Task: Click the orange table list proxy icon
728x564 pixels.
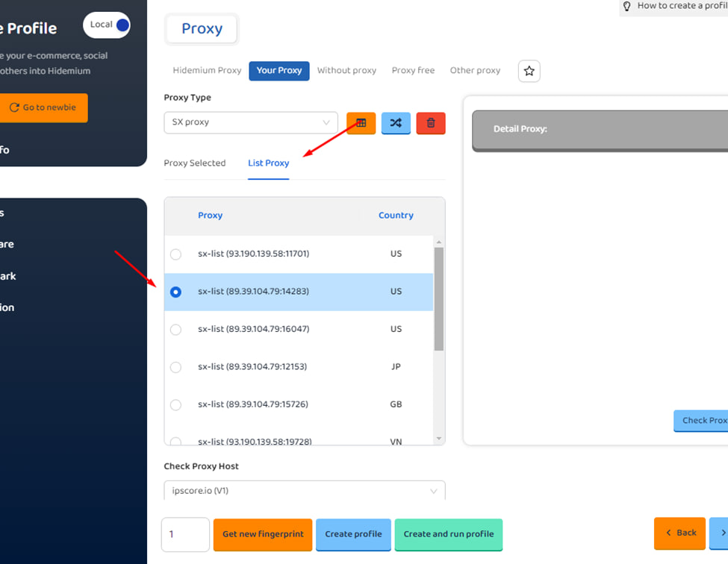Action: tap(361, 123)
